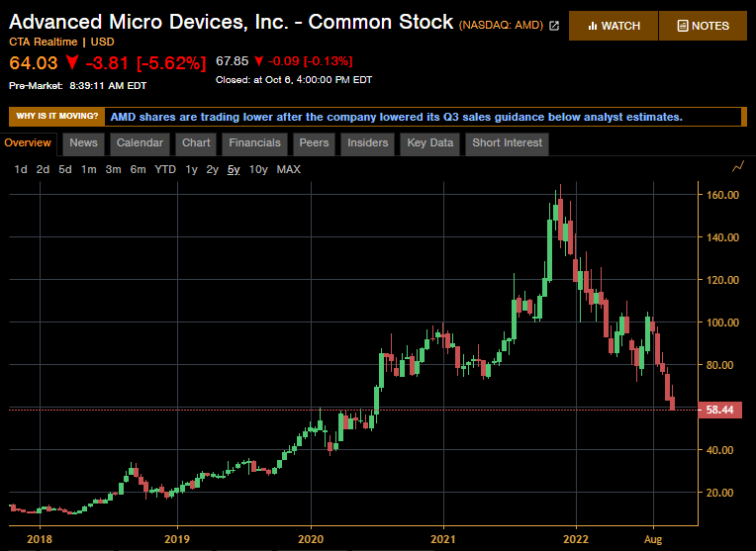Click the Pre-Market 8:39:11 AM EDT timestamp
Screen dimensions: 756x551
click(77, 86)
